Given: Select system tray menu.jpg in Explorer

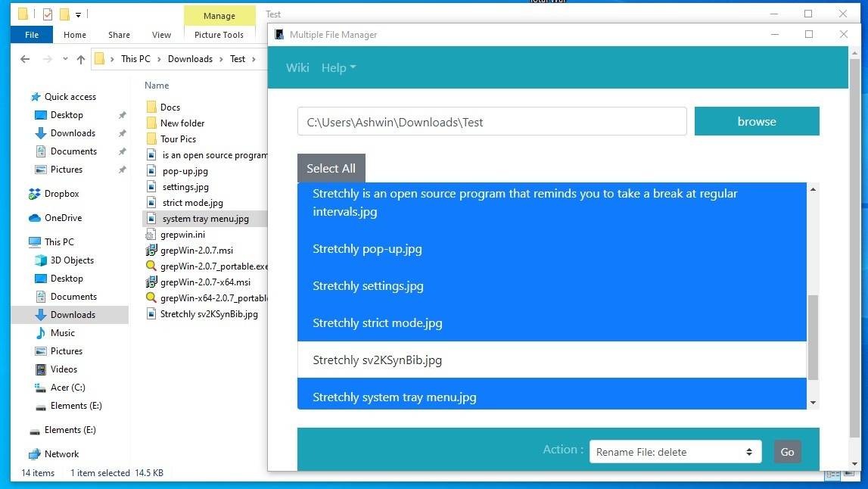Looking at the screenshot, I should pyautogui.click(x=205, y=219).
